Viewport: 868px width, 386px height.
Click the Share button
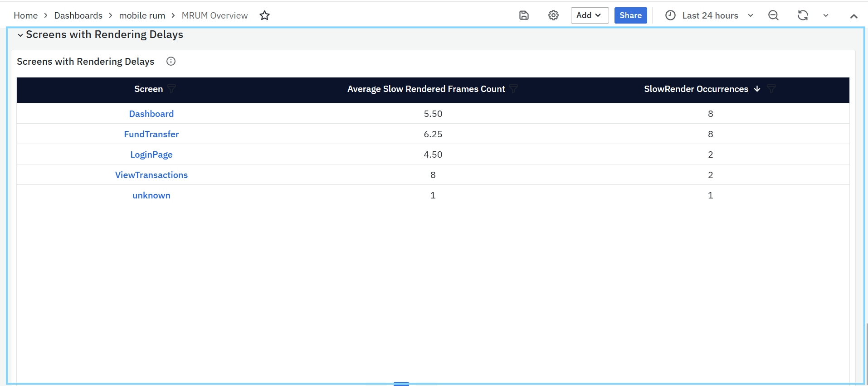point(630,15)
